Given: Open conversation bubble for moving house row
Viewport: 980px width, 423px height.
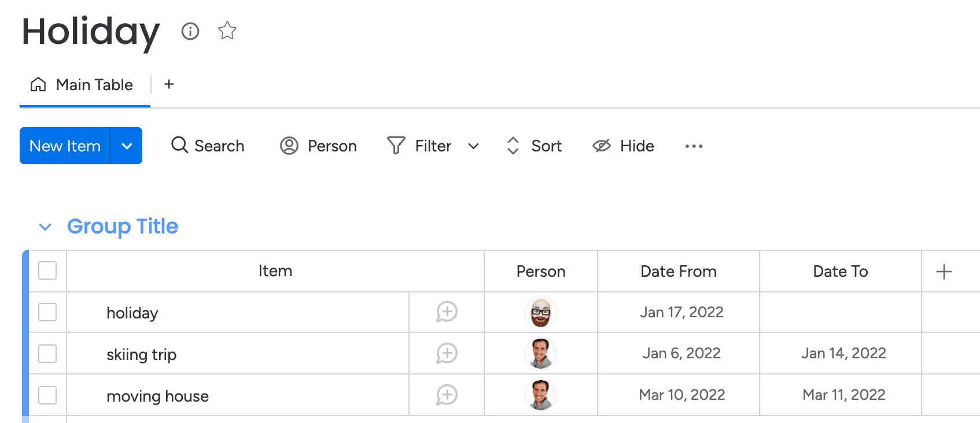Looking at the screenshot, I should click(447, 395).
